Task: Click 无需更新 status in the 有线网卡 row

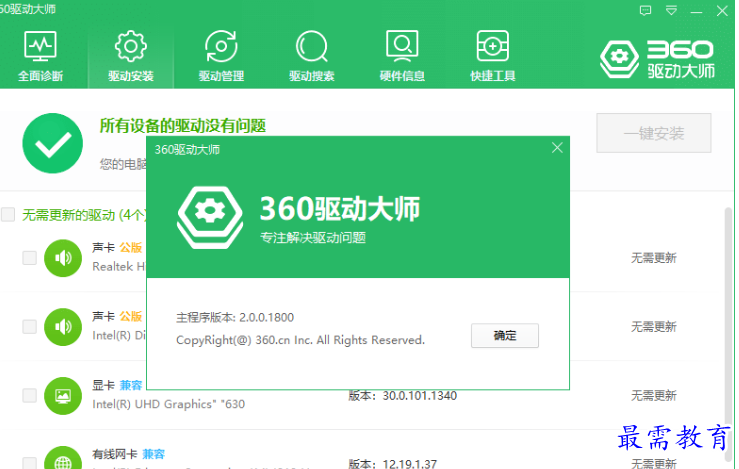Action: [654, 463]
